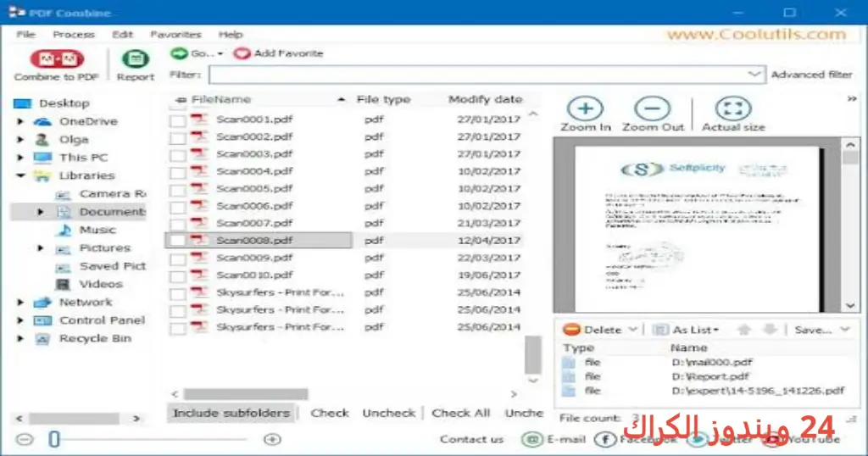The height and width of the screenshot is (456, 868).
Task: Click the Save... button
Action: click(x=813, y=330)
